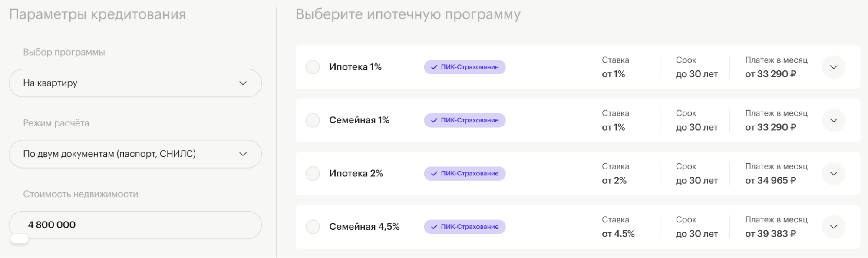The image size is (868, 258).
Task: Click slider handle below property cost field
Action: (20, 238)
